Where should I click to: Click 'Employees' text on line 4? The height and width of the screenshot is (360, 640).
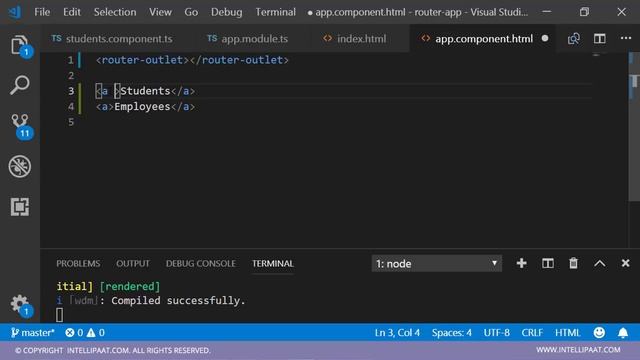[x=142, y=107]
